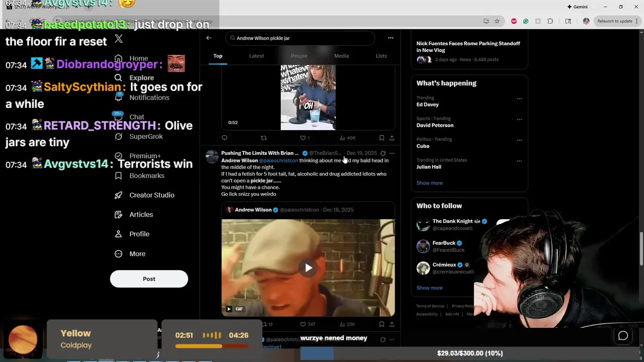The width and height of the screenshot is (644, 362).
Task: Expand the More menu in sidebar
Action: (x=130, y=254)
